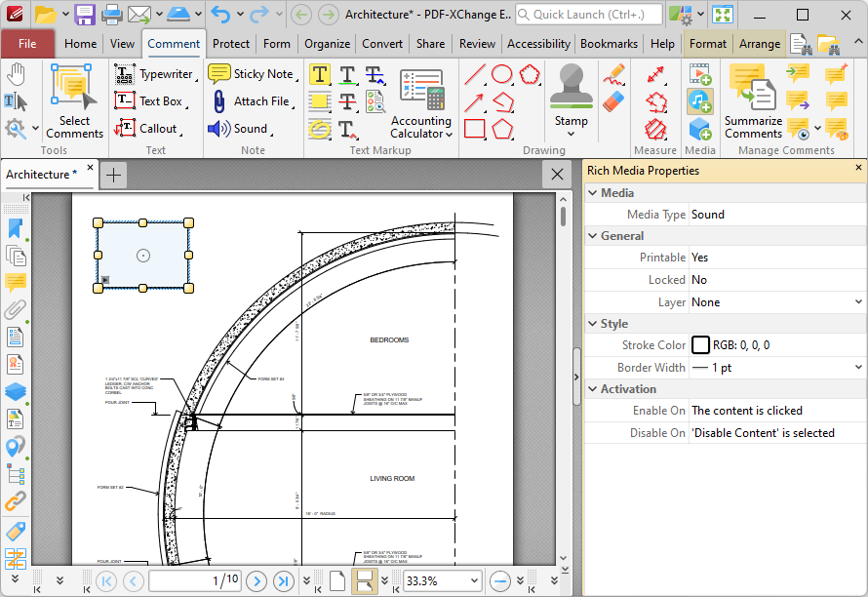Viewport: 868px width, 597px height.
Task: Select the Line drawing tool
Action: click(475, 74)
